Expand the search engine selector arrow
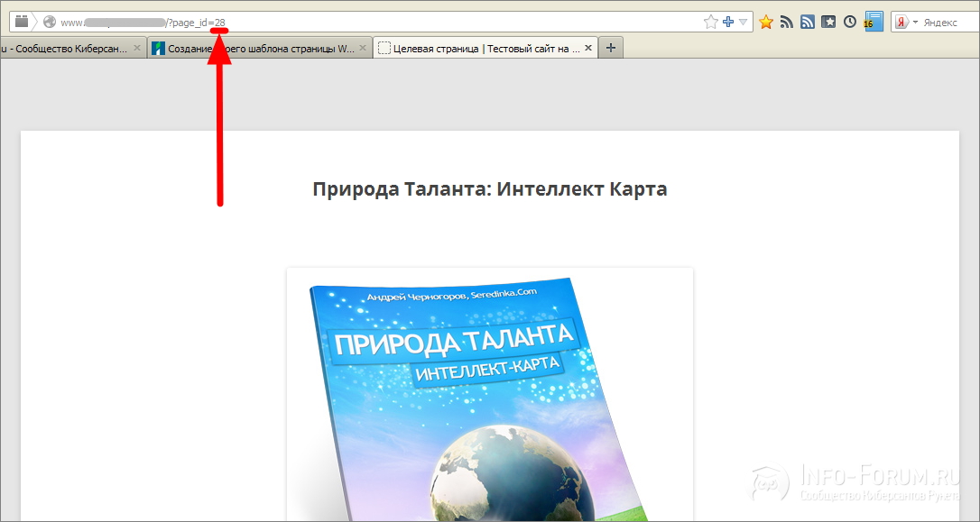Screen dimensions: 980x522 click(x=916, y=23)
